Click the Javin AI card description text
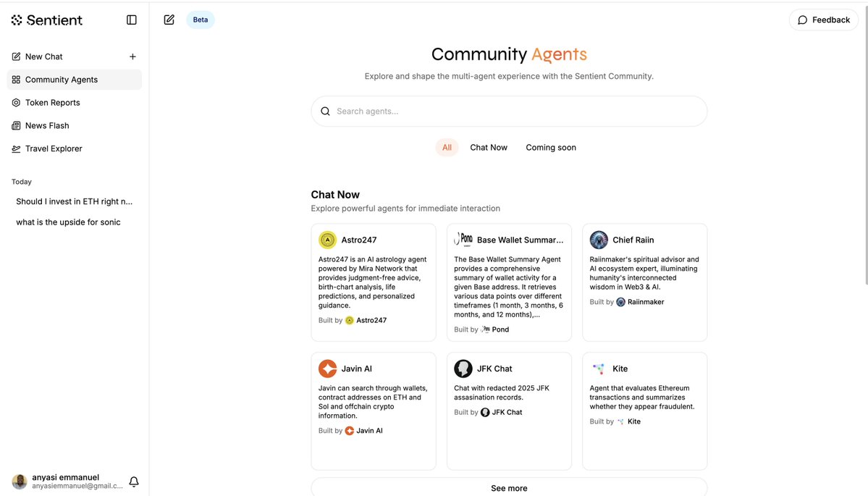868x496 pixels. [373, 402]
